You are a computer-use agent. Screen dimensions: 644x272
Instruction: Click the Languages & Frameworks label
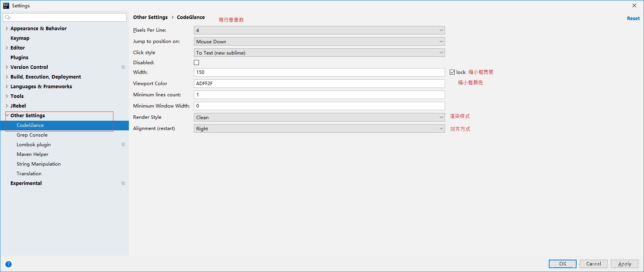[41, 87]
